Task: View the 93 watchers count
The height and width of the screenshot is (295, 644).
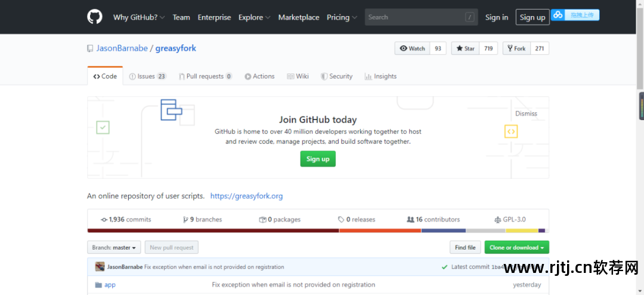Action: tap(438, 48)
